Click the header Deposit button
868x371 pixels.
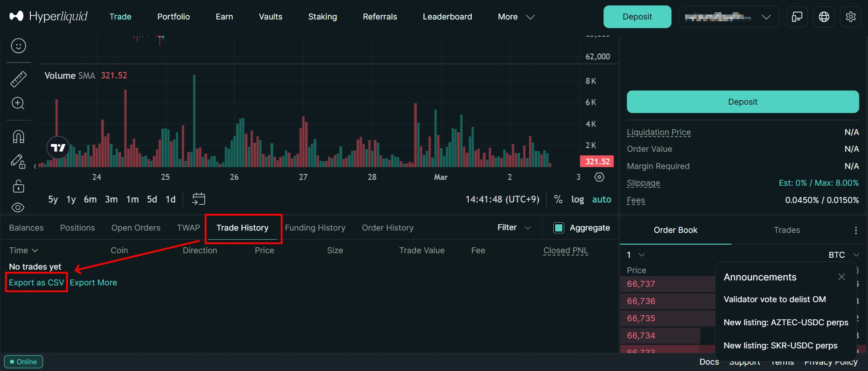click(x=637, y=17)
